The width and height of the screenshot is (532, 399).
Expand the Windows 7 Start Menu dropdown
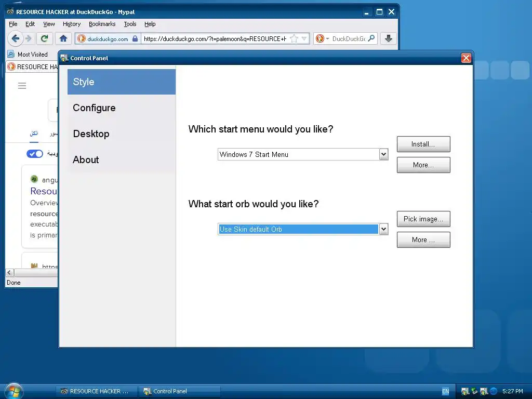[x=384, y=154]
